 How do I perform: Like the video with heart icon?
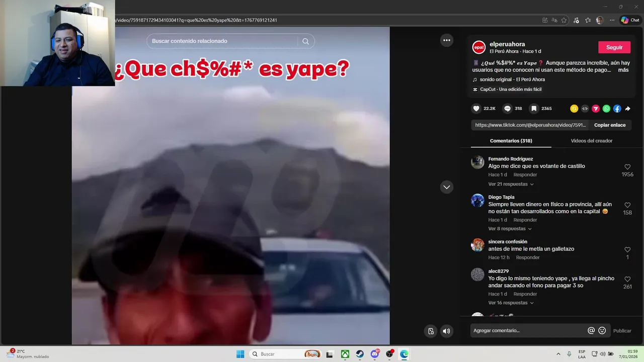tap(476, 109)
